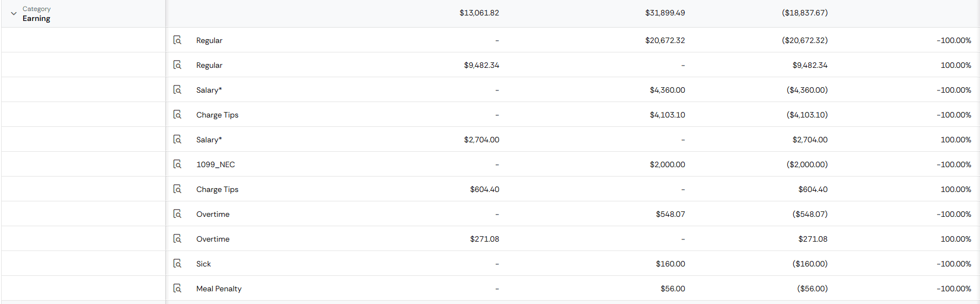The height and width of the screenshot is (304, 980).
Task: Select the $31,899.49 total amount cell
Action: pos(665,13)
